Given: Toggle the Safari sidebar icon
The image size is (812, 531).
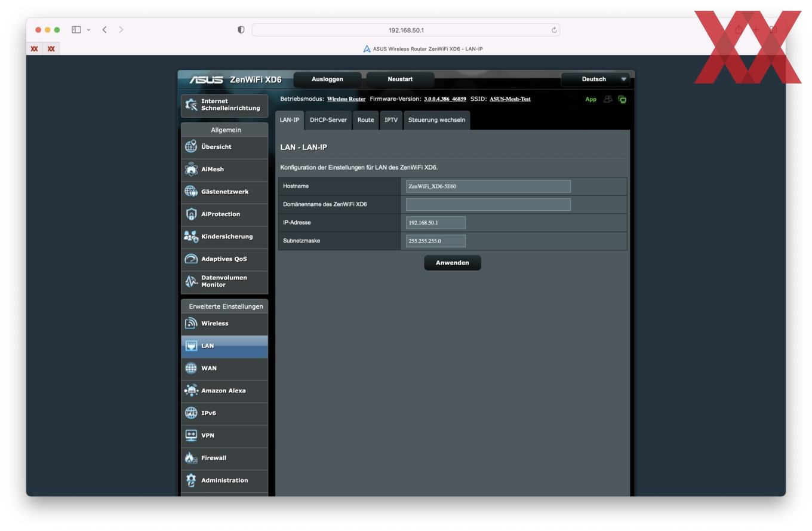Looking at the screenshot, I should click(x=76, y=29).
